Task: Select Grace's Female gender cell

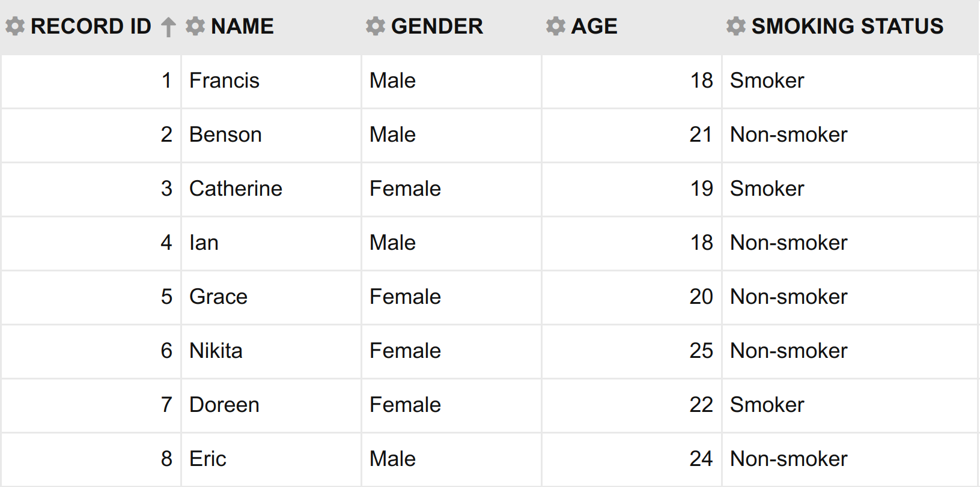Action: click(451, 297)
